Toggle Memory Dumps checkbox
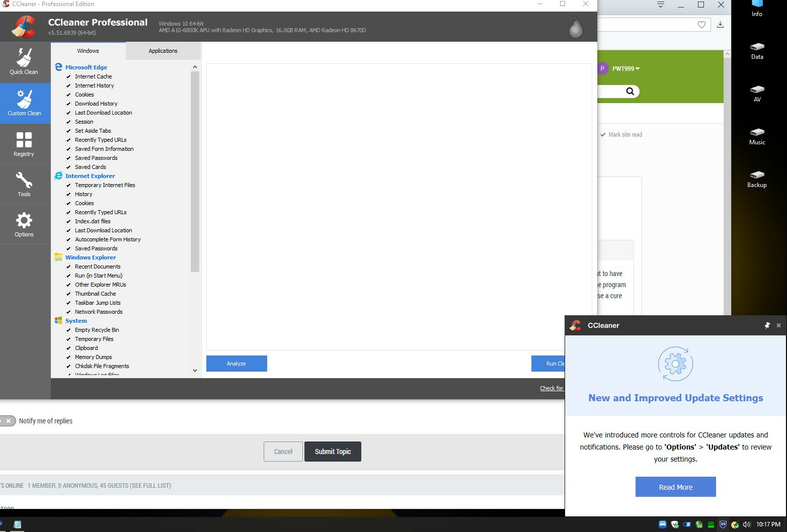The width and height of the screenshot is (787, 532). [x=68, y=357]
